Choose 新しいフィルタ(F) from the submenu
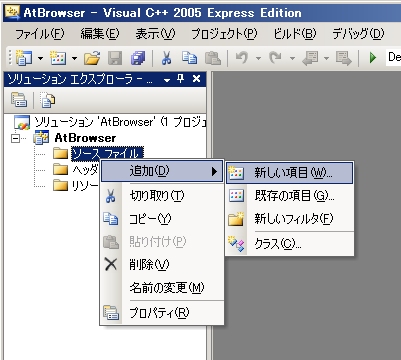Screen dimensions: 401x360 click(289, 219)
